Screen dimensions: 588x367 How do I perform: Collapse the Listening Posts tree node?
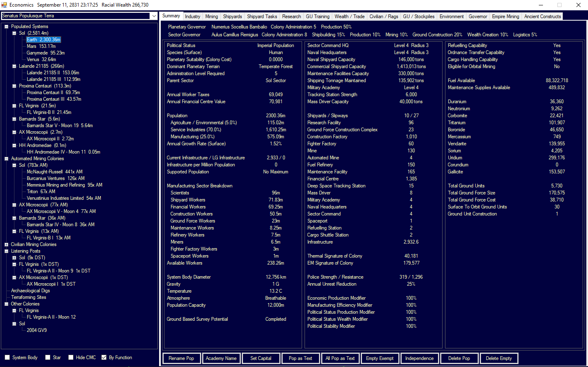pyautogui.click(x=7, y=251)
